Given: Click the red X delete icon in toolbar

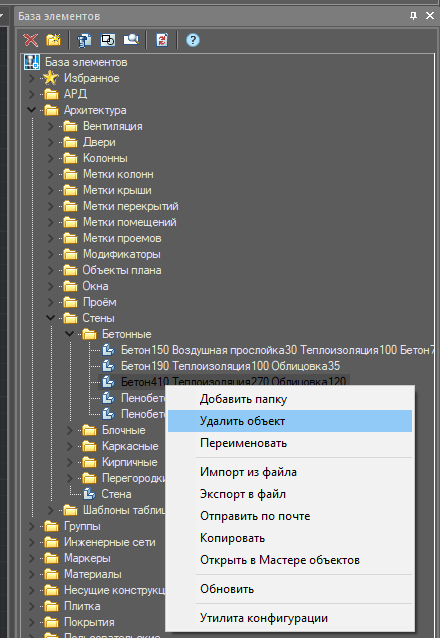Looking at the screenshot, I should pyautogui.click(x=31, y=40).
